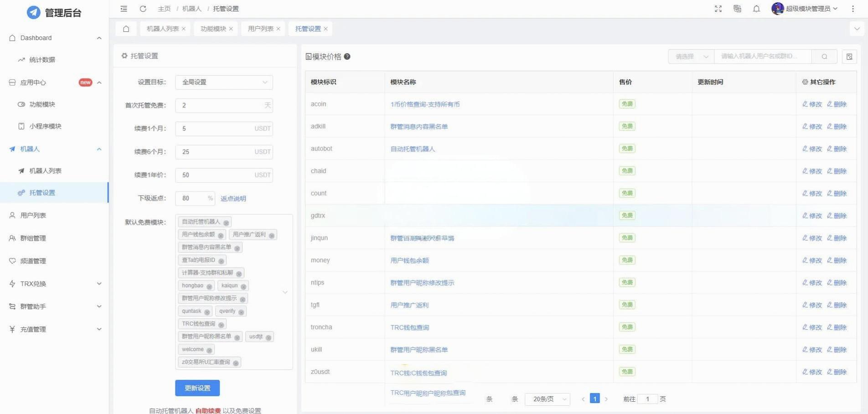
Task: Click the module price help question icon
Action: point(347,57)
